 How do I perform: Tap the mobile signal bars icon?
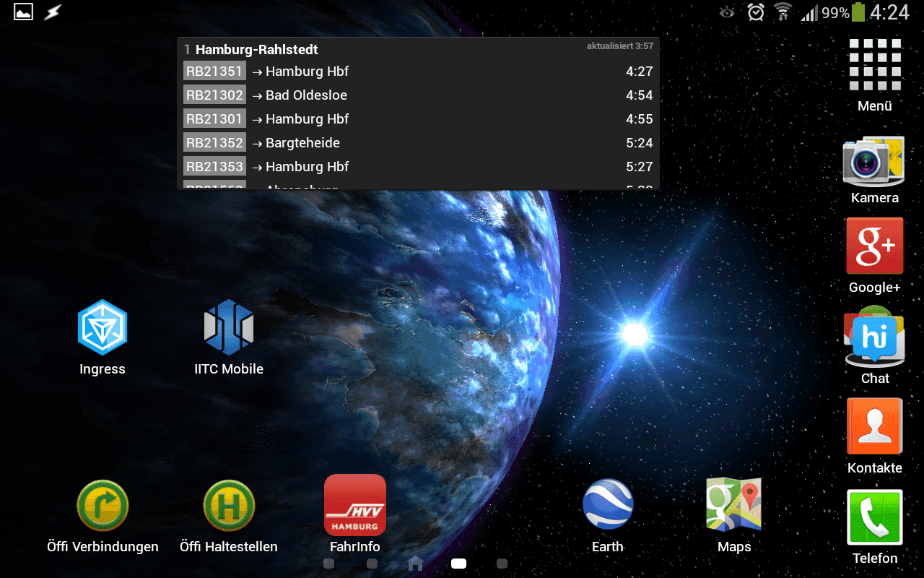coord(809,13)
